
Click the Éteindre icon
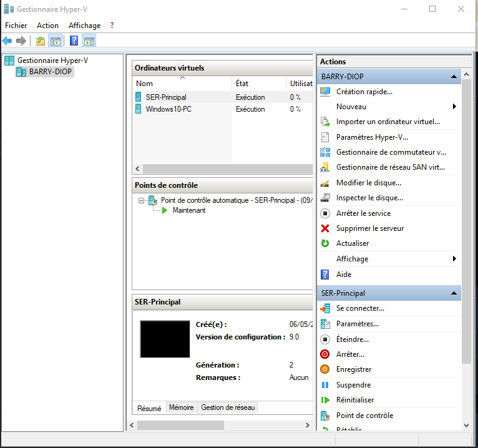[x=325, y=339]
